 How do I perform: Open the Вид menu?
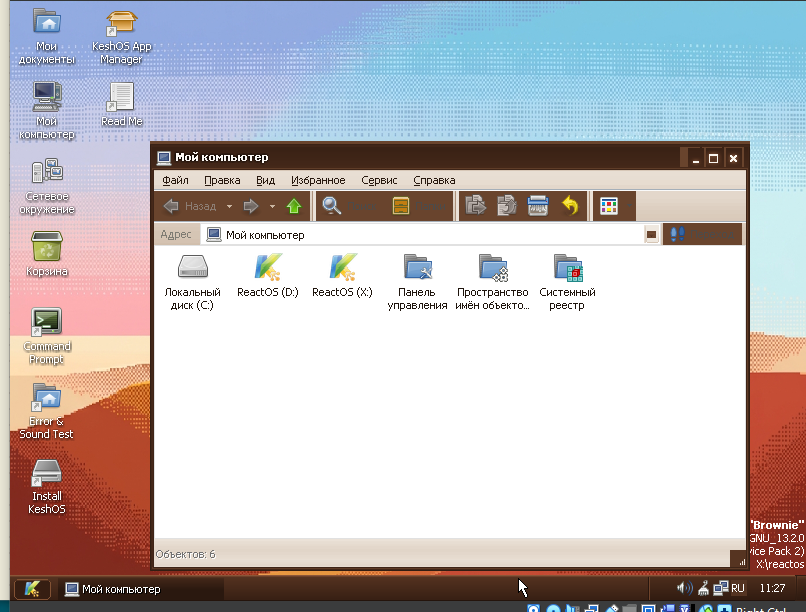click(265, 180)
